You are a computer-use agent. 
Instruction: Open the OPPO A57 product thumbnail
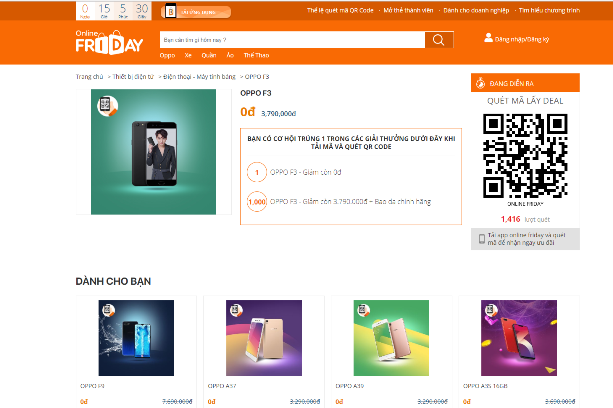pos(264,338)
